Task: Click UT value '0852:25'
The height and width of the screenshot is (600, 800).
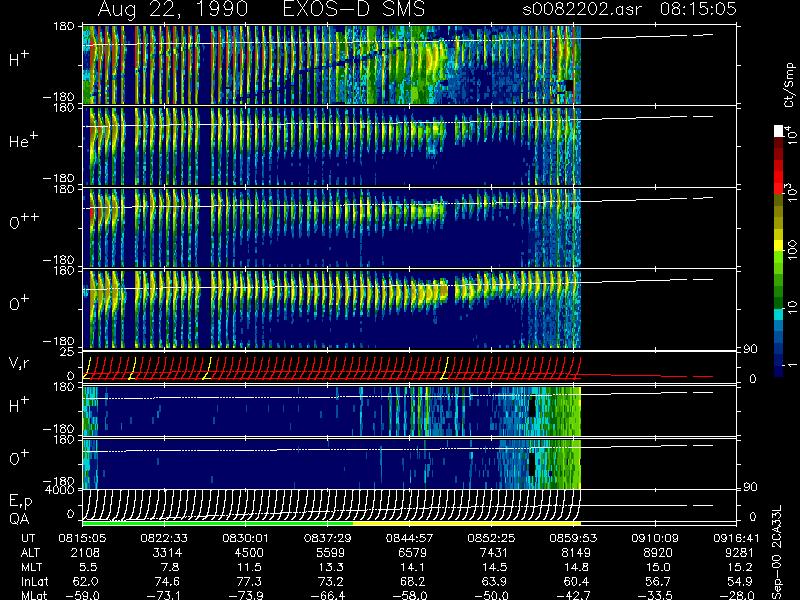Action: coord(491,538)
